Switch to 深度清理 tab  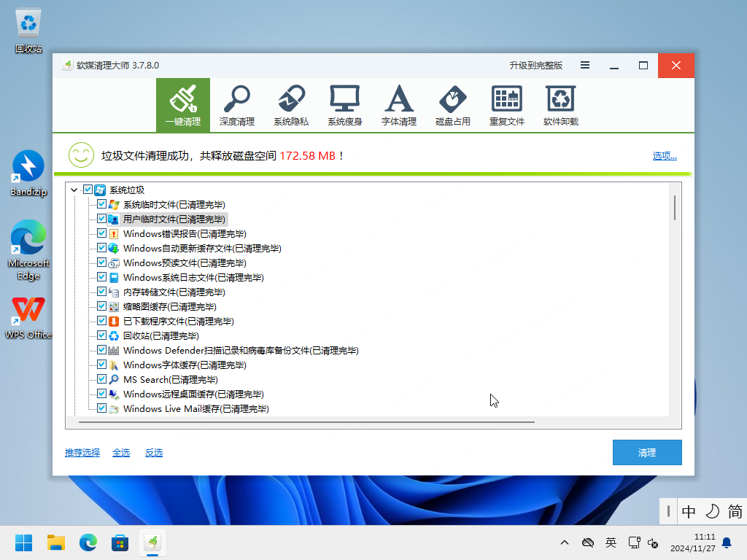click(237, 105)
